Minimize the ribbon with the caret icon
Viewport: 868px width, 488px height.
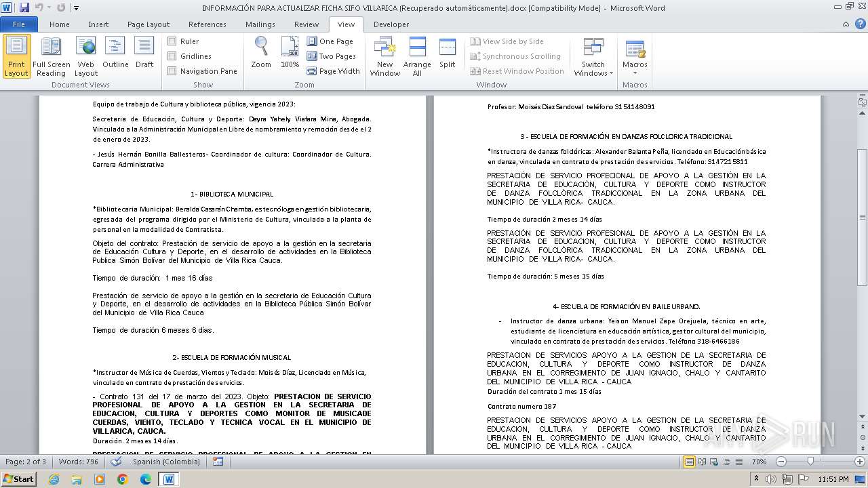tap(845, 24)
